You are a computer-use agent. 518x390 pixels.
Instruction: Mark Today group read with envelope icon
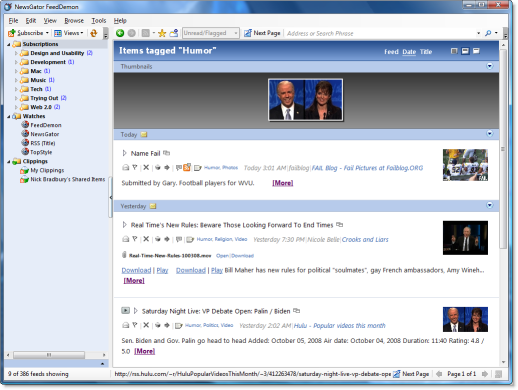144,134
